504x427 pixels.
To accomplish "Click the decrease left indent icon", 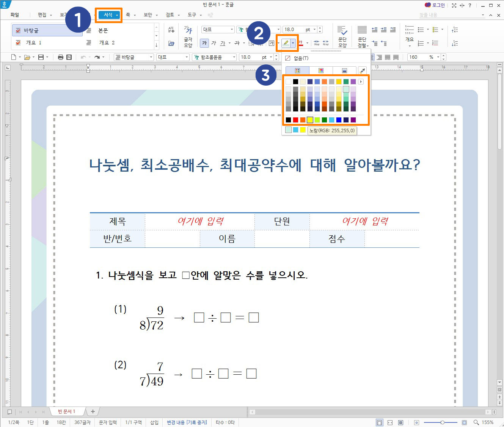I will [x=374, y=30].
